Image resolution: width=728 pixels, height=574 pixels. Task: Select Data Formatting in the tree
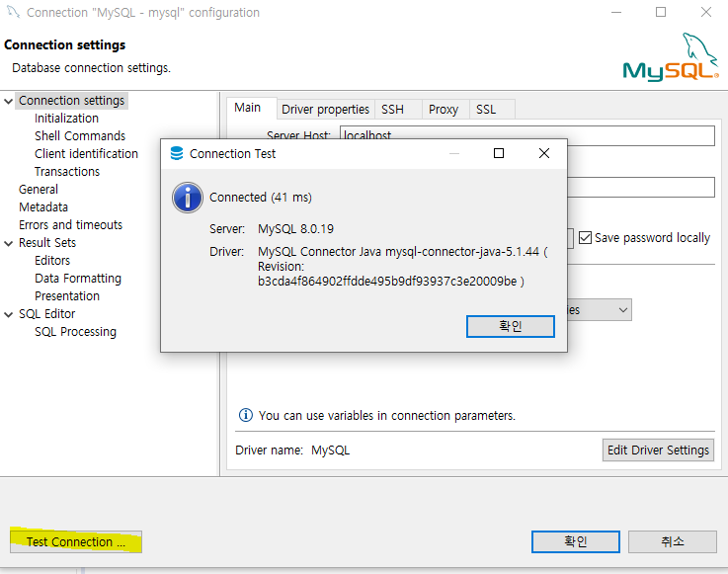pos(78,279)
